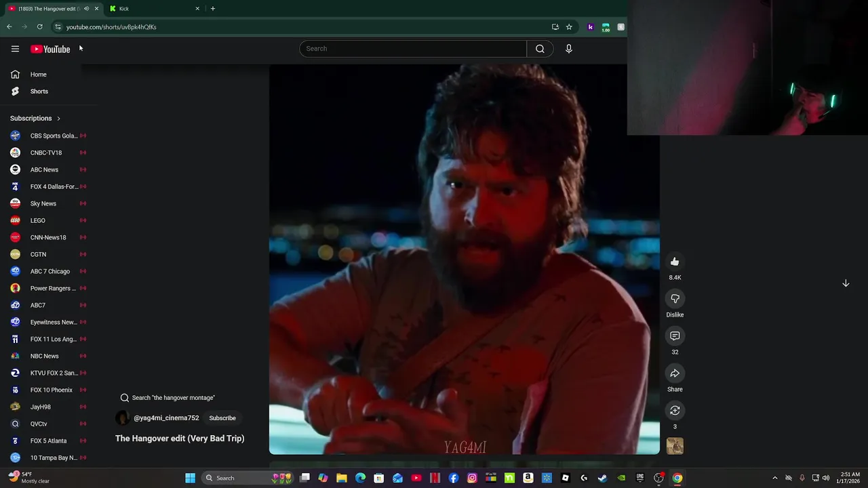Image resolution: width=868 pixels, height=488 pixels.
Task: Open the weather widget showing 54°F
Action: coord(28,478)
